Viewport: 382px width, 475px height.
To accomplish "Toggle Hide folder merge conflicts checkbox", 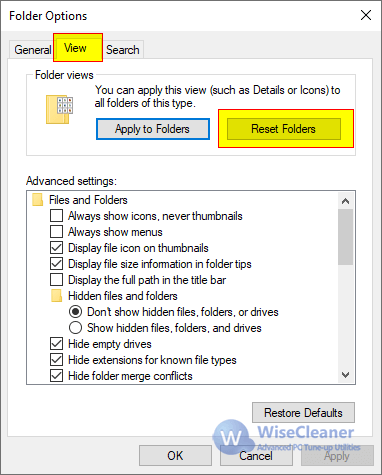I will pyautogui.click(x=57, y=376).
